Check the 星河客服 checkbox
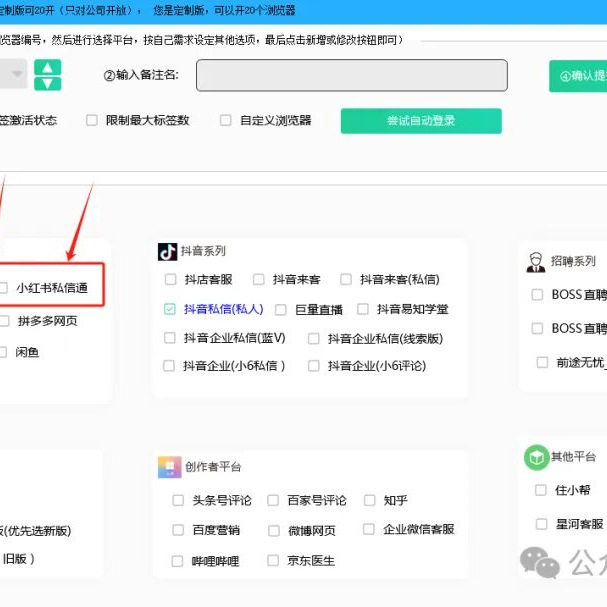607x607 pixels. pyautogui.click(x=541, y=524)
